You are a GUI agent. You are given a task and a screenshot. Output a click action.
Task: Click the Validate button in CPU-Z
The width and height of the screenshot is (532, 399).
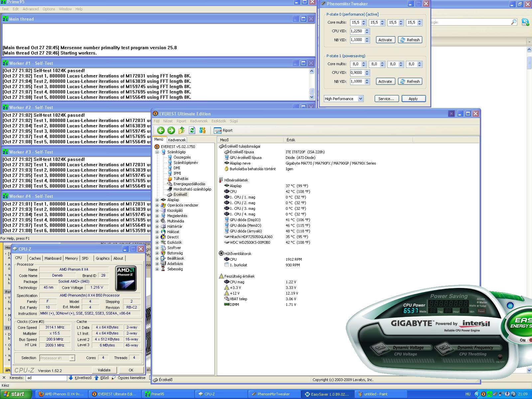104,370
